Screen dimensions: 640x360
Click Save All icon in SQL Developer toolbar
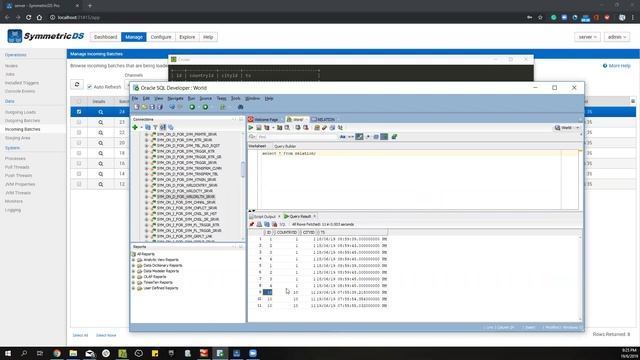click(160, 107)
